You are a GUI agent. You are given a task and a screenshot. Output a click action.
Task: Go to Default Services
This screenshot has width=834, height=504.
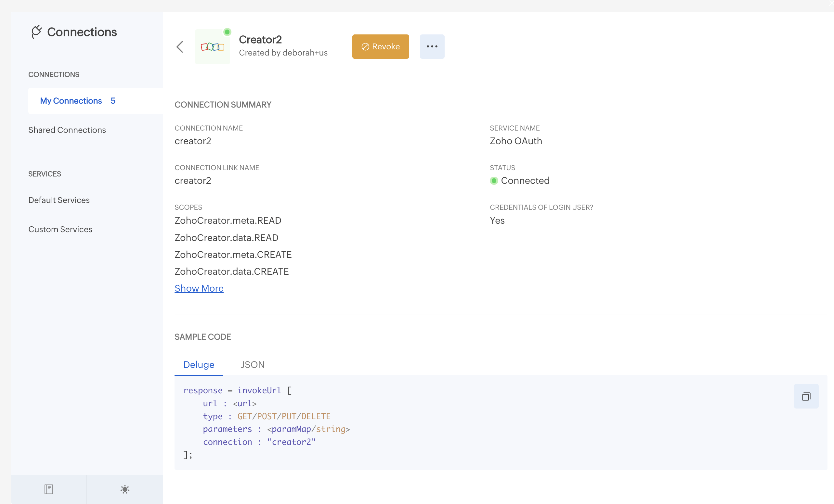point(59,200)
